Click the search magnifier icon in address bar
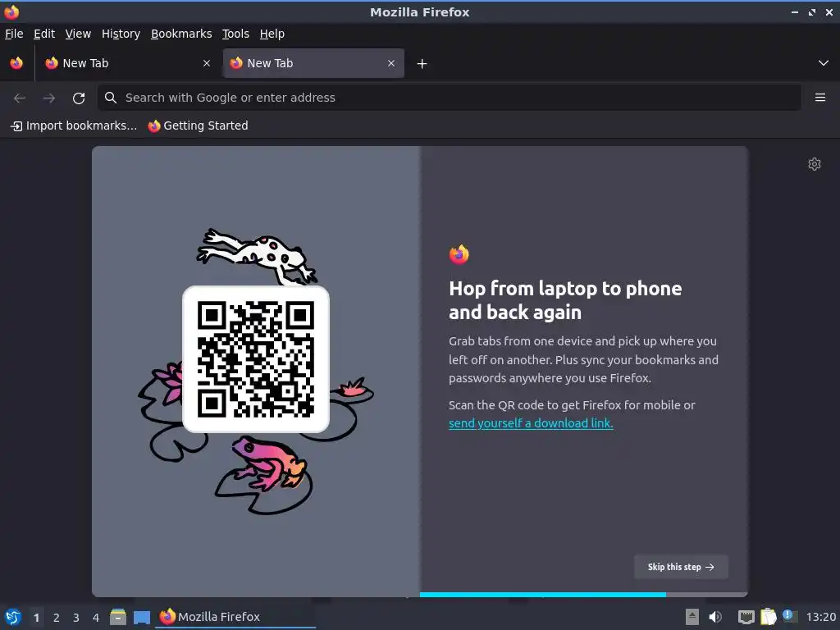 (111, 98)
